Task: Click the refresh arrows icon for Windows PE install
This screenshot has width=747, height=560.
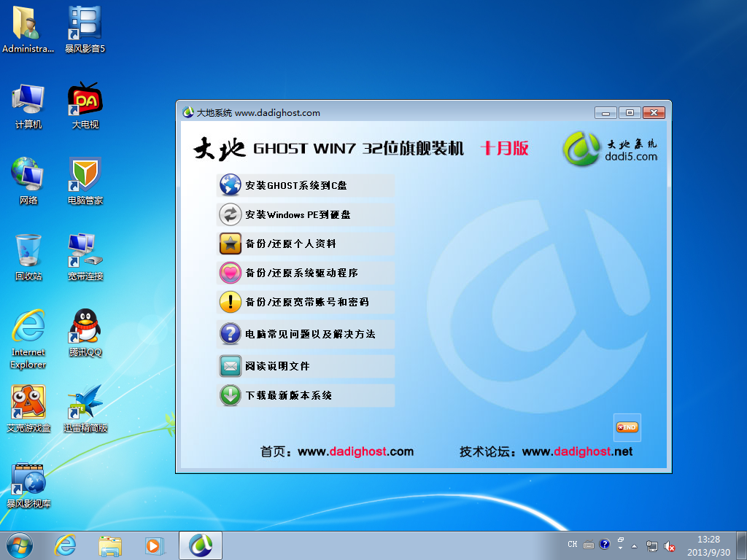Action: (x=230, y=214)
